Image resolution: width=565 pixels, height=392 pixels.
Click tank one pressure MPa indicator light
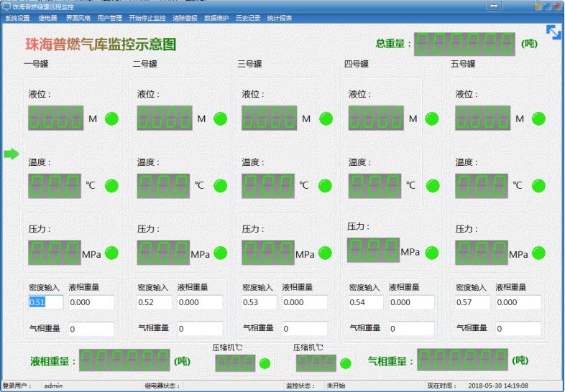[111, 253]
